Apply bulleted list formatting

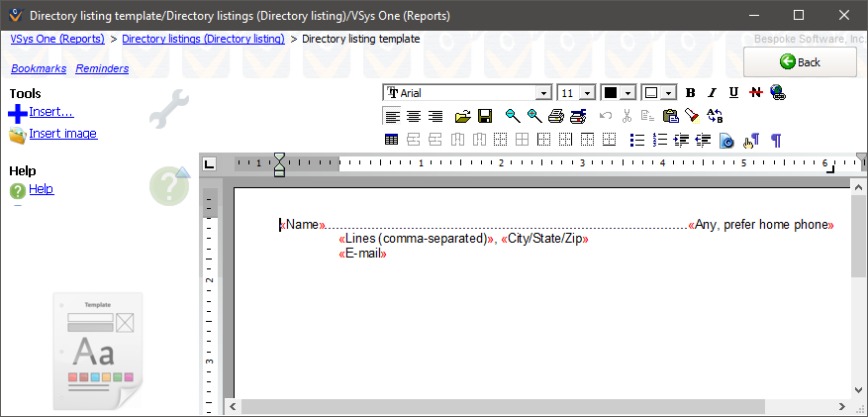click(x=637, y=140)
